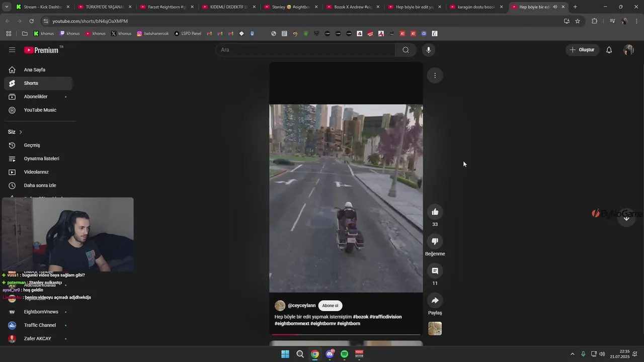
Task: Click the address bar URL
Action: coord(90,21)
